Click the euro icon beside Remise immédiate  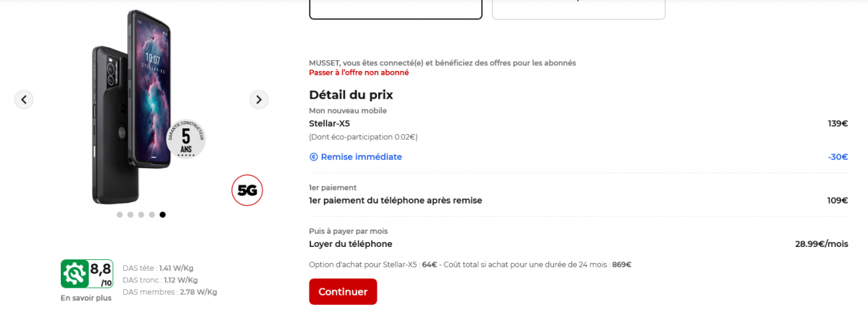tap(314, 157)
